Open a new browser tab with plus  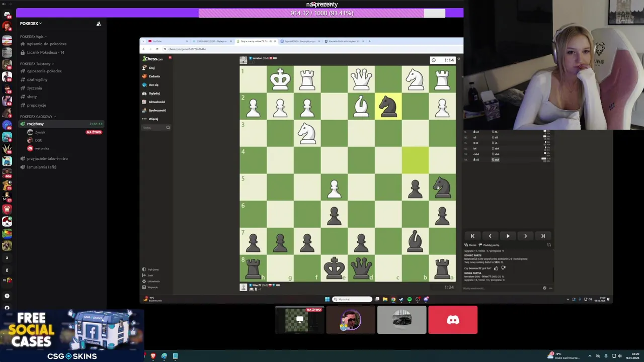click(x=370, y=41)
